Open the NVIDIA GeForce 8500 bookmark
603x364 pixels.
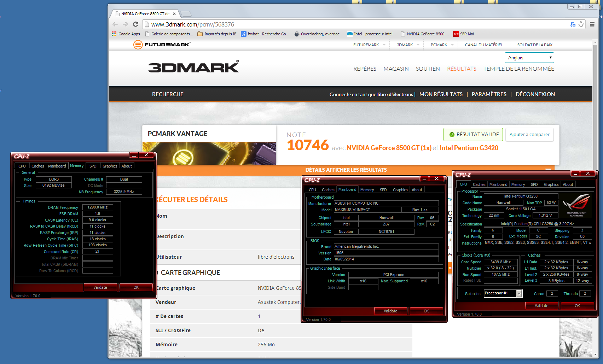[425, 34]
